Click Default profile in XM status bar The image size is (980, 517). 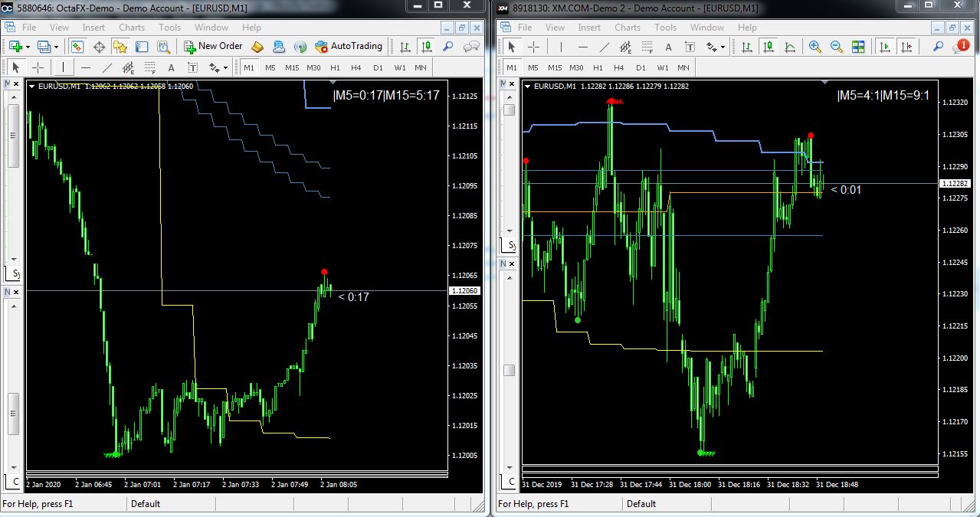[x=641, y=504]
